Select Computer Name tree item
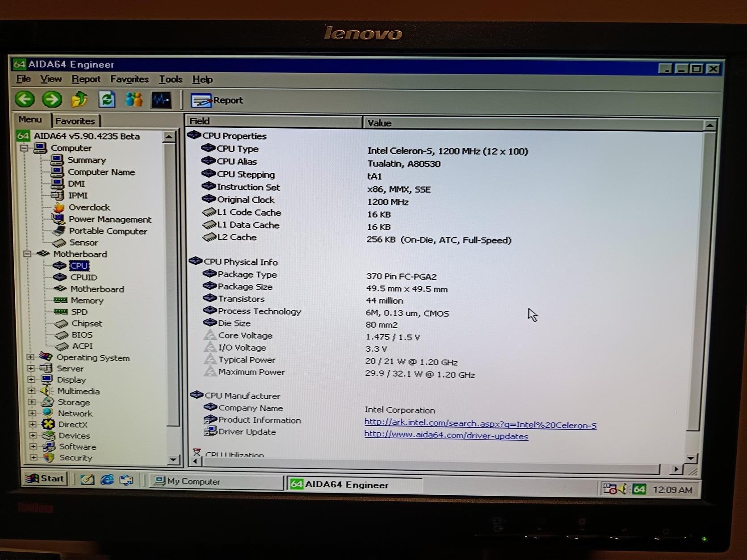Image resolution: width=747 pixels, height=560 pixels. tap(101, 172)
